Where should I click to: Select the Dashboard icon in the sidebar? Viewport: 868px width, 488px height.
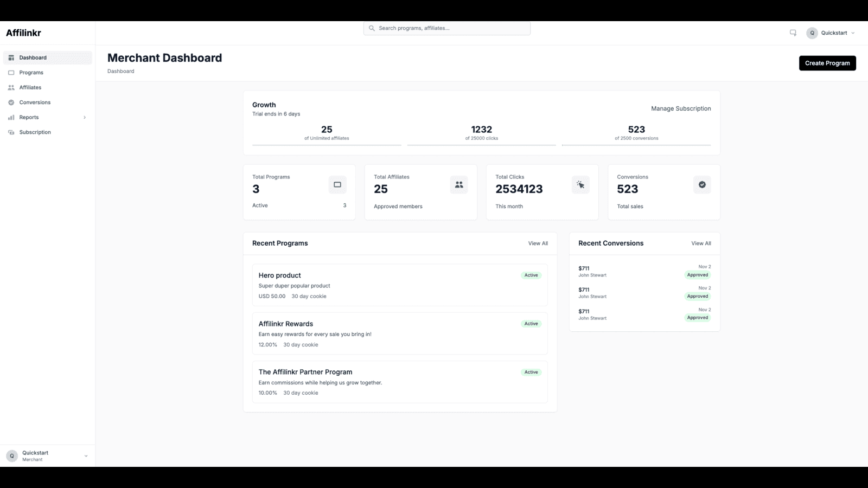(11, 57)
